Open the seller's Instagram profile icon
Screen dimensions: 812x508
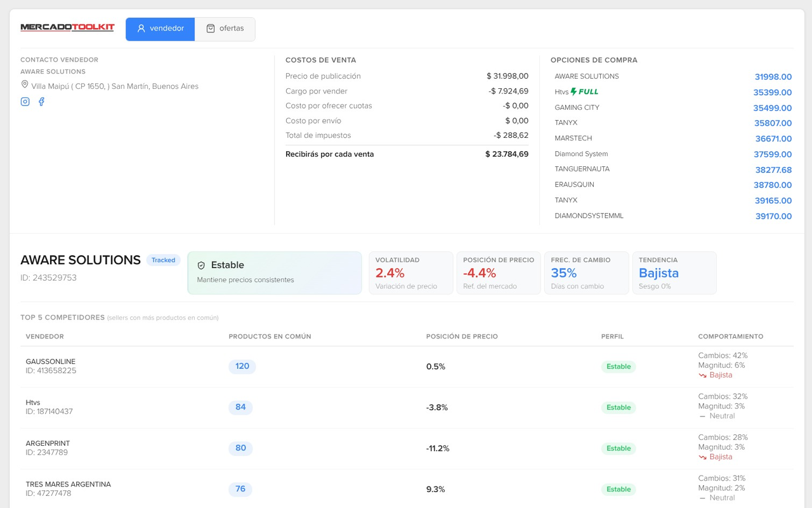point(25,102)
